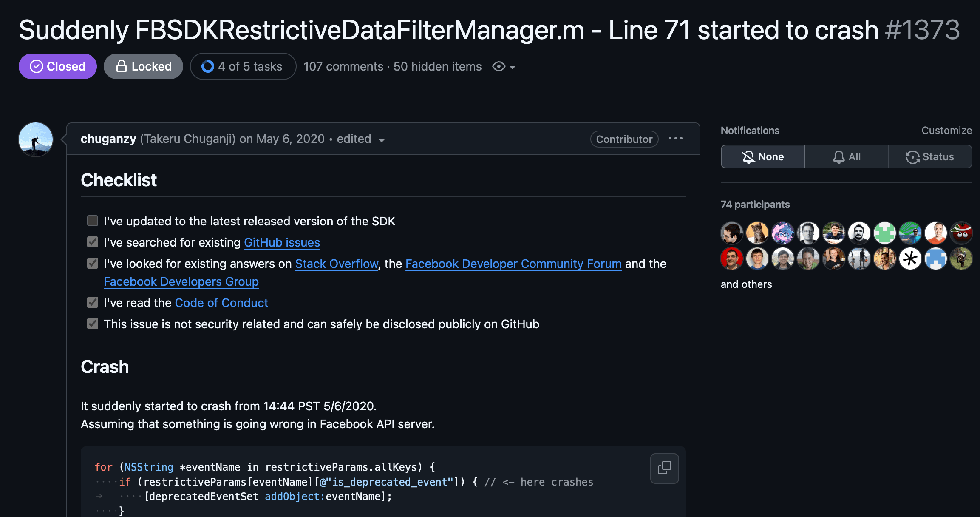Copy the code block with copy icon
980x517 pixels.
(664, 468)
